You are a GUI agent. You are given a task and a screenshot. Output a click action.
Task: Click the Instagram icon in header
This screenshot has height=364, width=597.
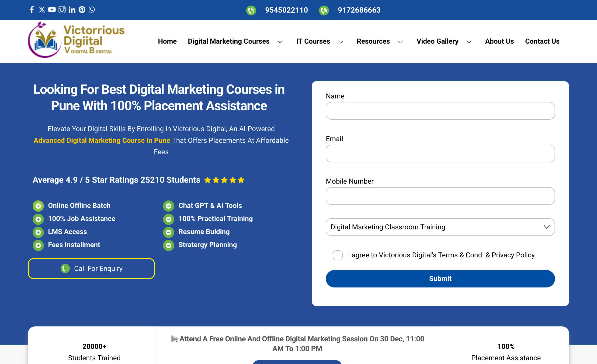pyautogui.click(x=62, y=10)
